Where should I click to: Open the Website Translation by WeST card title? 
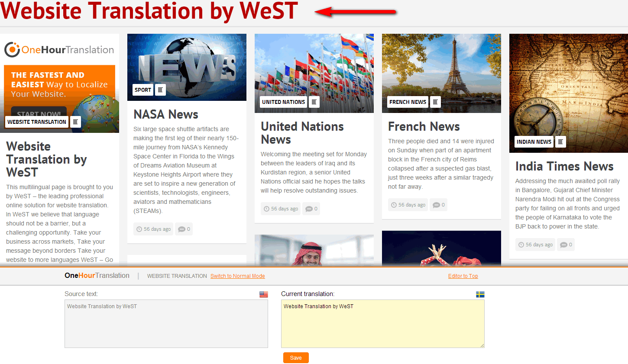46,159
